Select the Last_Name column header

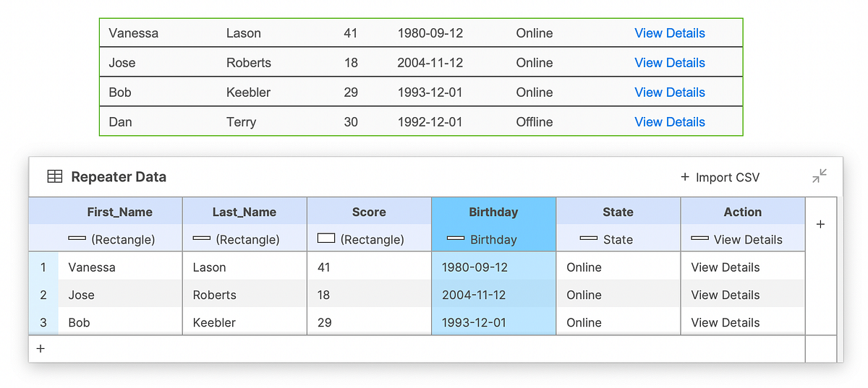click(244, 212)
